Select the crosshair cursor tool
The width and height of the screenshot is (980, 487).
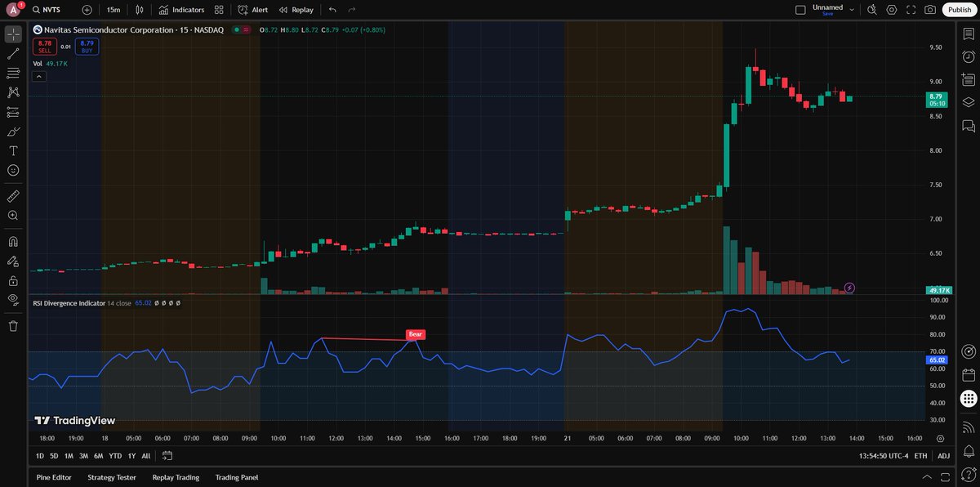(13, 34)
